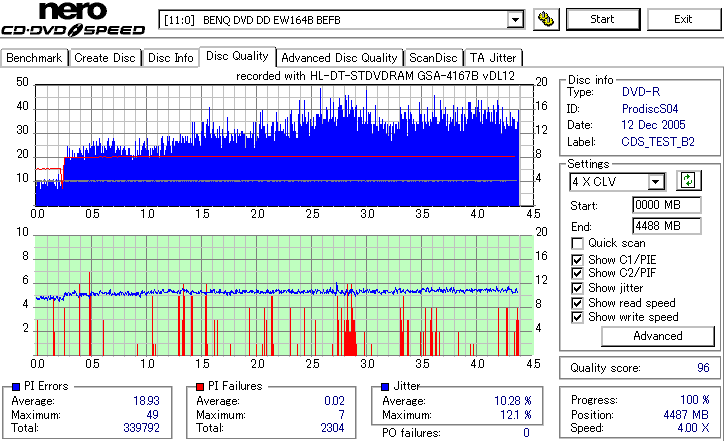The image size is (724, 441).
Task: Click the Nero CD-DVD Speed logo
Action: click(x=73, y=19)
